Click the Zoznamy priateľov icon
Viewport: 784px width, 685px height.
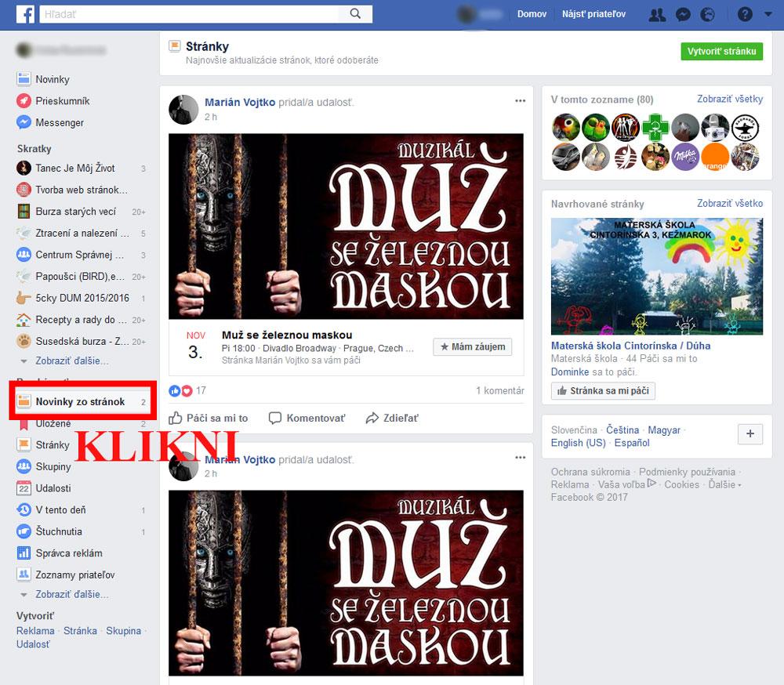(x=24, y=574)
